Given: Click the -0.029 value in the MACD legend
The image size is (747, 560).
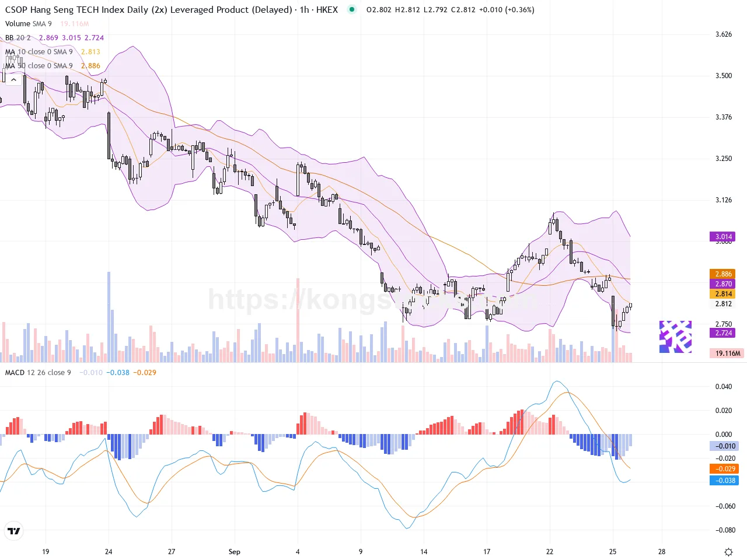Looking at the screenshot, I should pyautogui.click(x=145, y=373).
